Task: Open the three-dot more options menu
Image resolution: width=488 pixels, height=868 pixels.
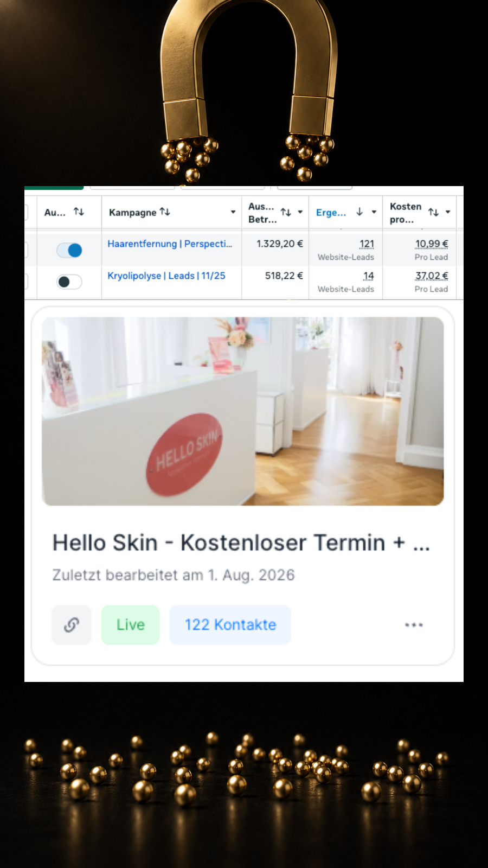Action: click(414, 625)
